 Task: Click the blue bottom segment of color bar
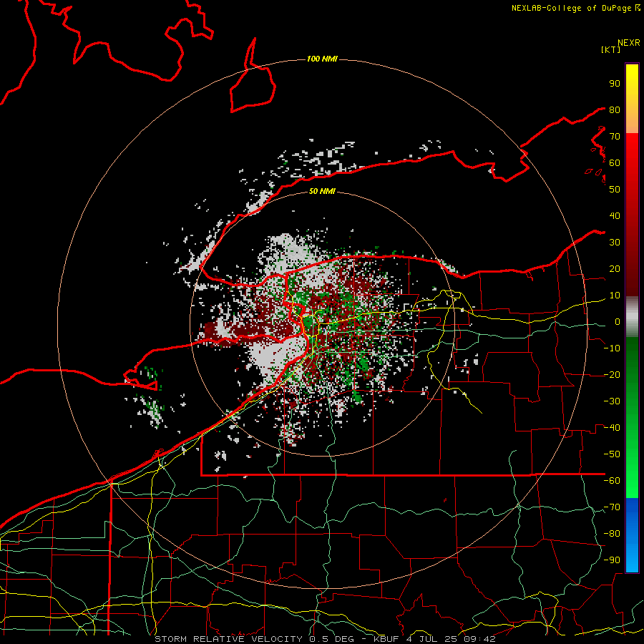point(632,535)
